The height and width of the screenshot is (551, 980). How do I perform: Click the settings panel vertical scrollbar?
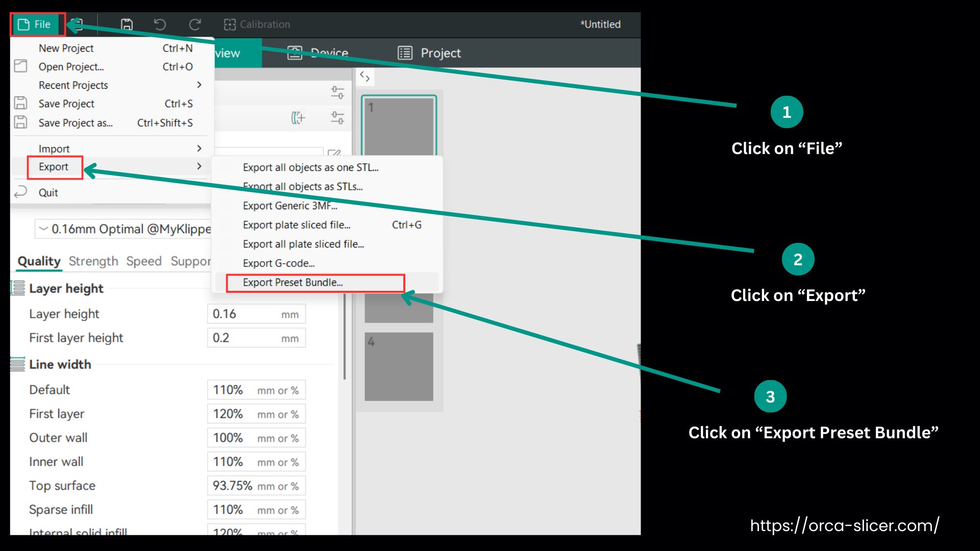[345, 337]
